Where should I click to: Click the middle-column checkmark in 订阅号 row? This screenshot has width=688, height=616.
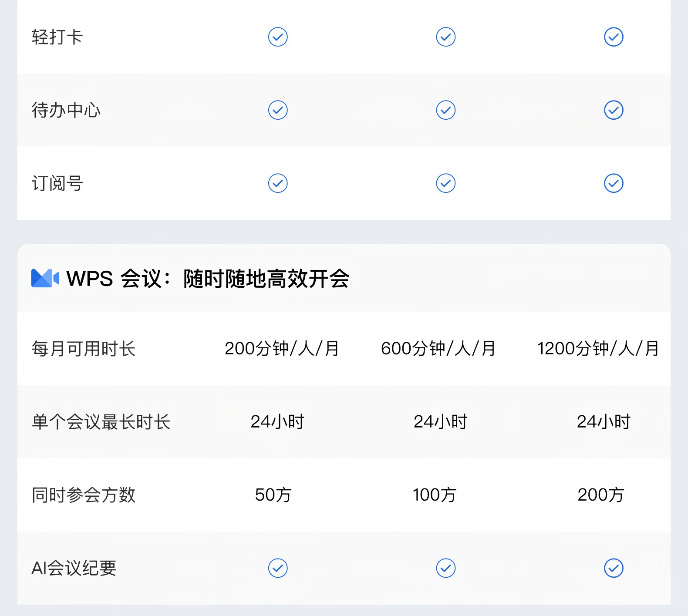point(445,183)
